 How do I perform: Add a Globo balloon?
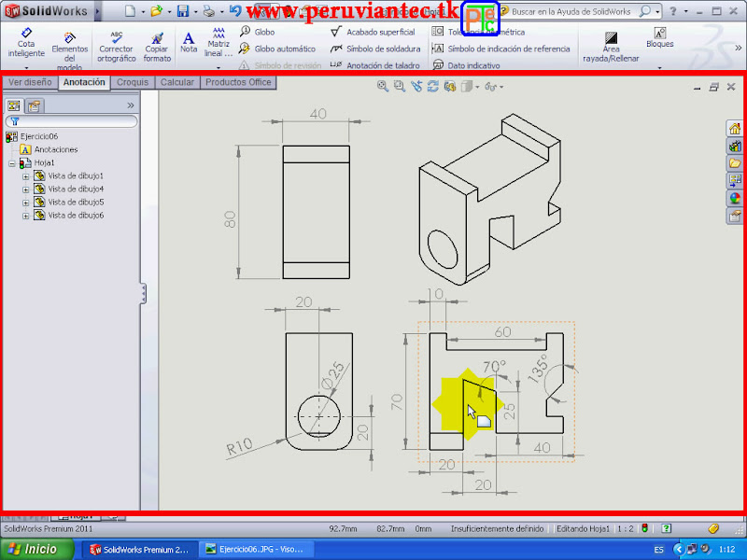point(258,32)
